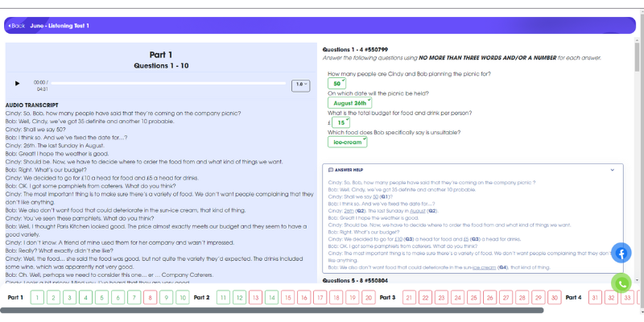The height and width of the screenshot is (322, 644).
Task: Tap the green phone call icon
Action: click(621, 283)
